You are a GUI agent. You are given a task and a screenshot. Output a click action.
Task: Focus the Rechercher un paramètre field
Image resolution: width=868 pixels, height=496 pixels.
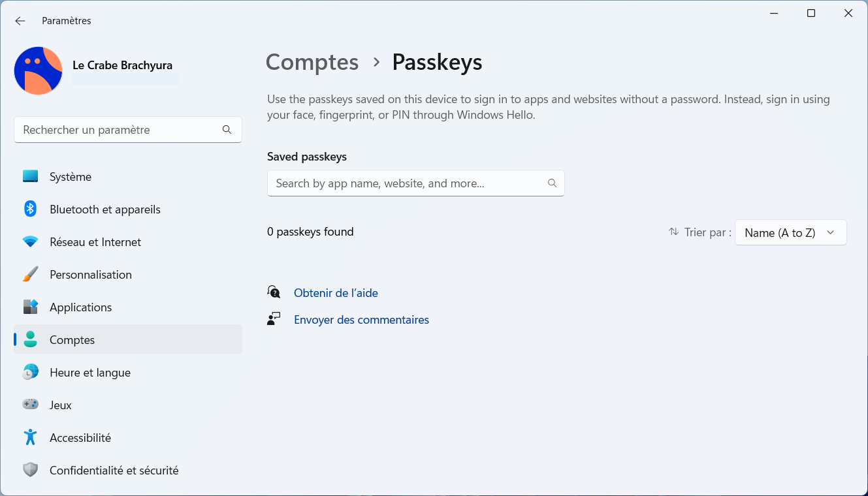(x=128, y=130)
